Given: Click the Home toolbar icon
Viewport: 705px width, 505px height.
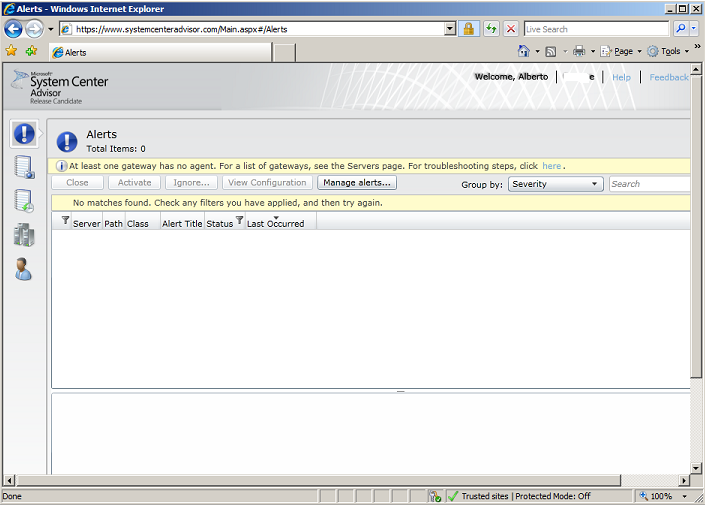Looking at the screenshot, I should pos(524,51).
